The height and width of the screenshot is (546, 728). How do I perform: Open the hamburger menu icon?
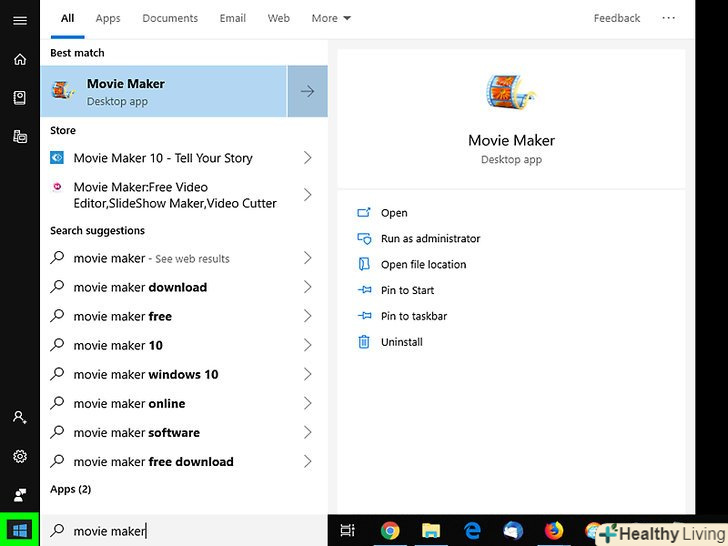click(x=19, y=20)
